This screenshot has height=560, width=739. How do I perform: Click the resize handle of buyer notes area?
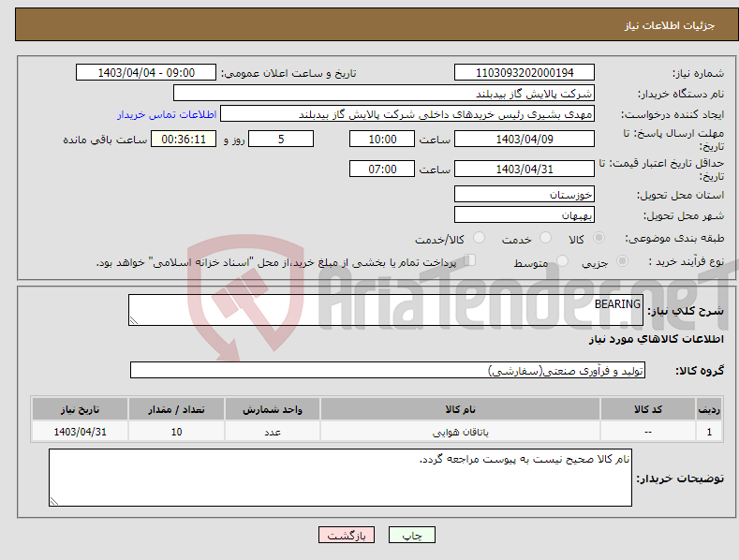click(x=54, y=501)
